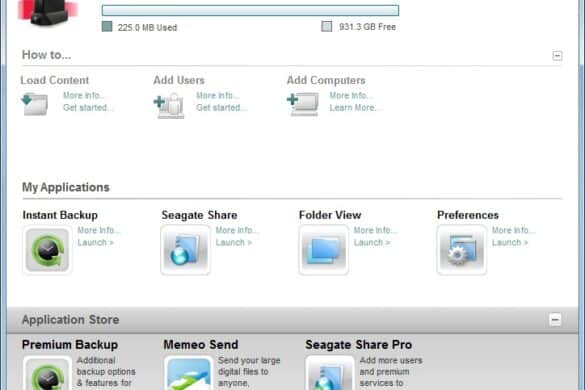Open More Info under Add Computers
This screenshot has height=390, width=585.
351,96
